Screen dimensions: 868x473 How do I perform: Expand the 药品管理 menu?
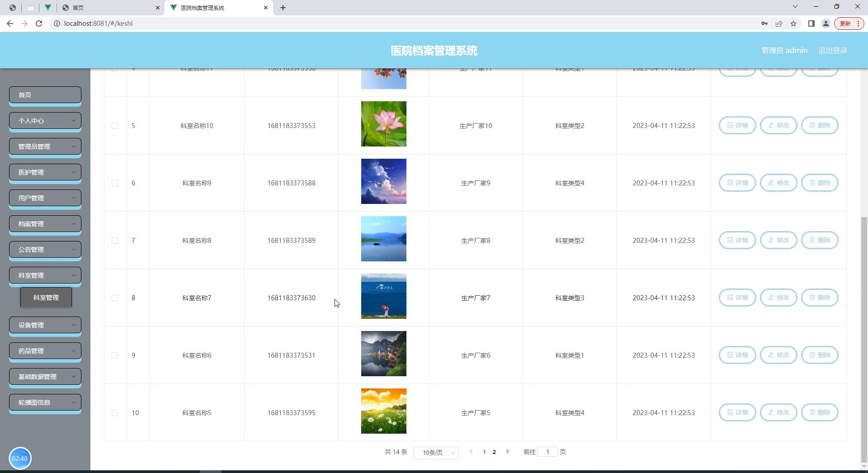(x=45, y=351)
